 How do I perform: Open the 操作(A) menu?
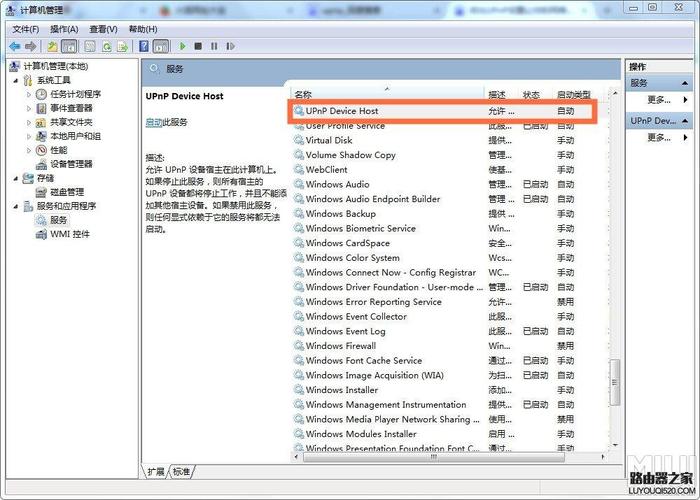pyautogui.click(x=64, y=29)
